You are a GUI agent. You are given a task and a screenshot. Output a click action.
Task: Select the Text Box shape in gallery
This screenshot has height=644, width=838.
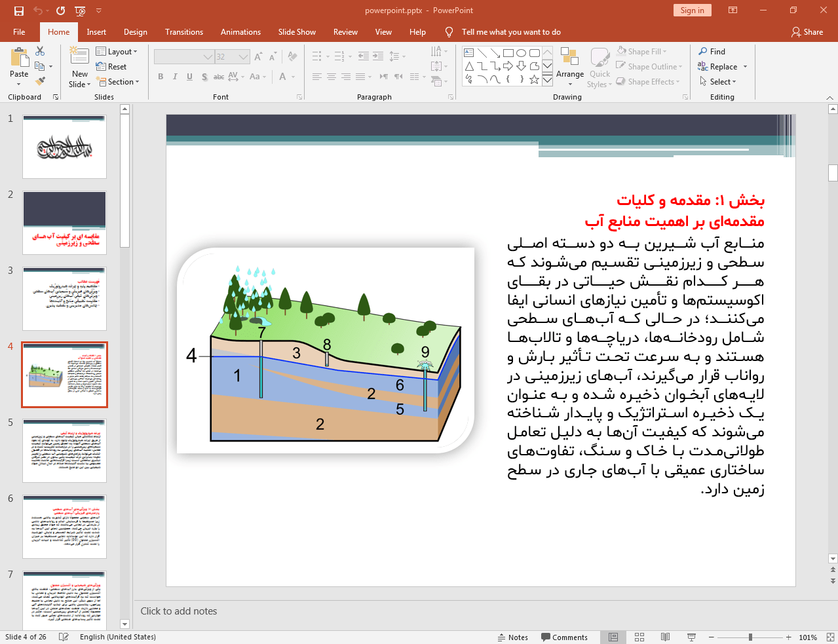pyautogui.click(x=469, y=53)
